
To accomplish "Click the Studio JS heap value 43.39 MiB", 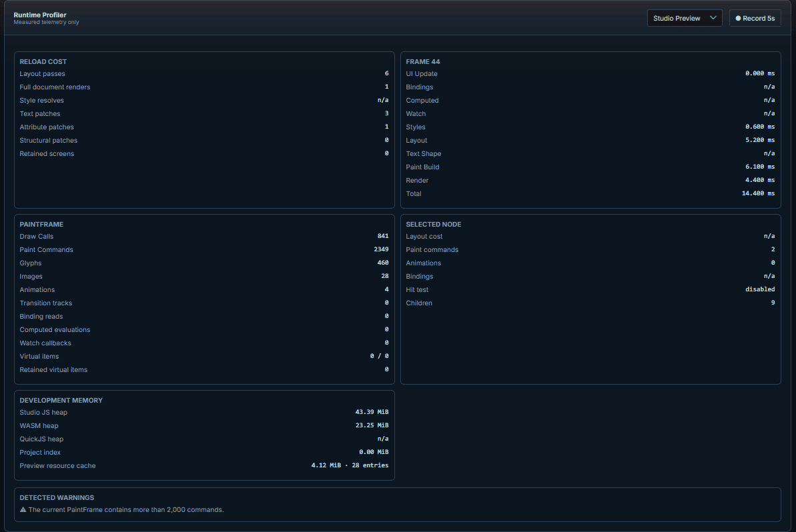I will tap(372, 412).
